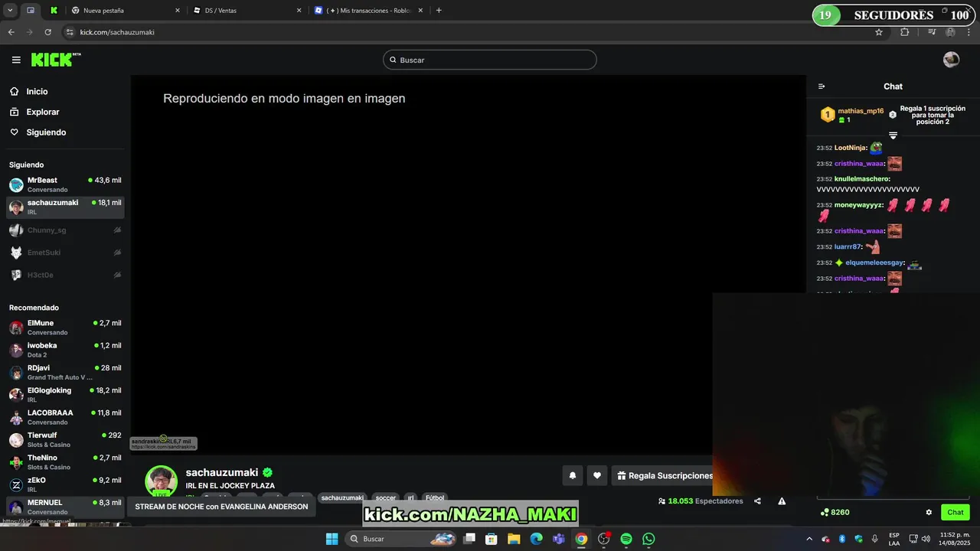Click the 8260 channel points counter
980x551 pixels.
coord(835,512)
